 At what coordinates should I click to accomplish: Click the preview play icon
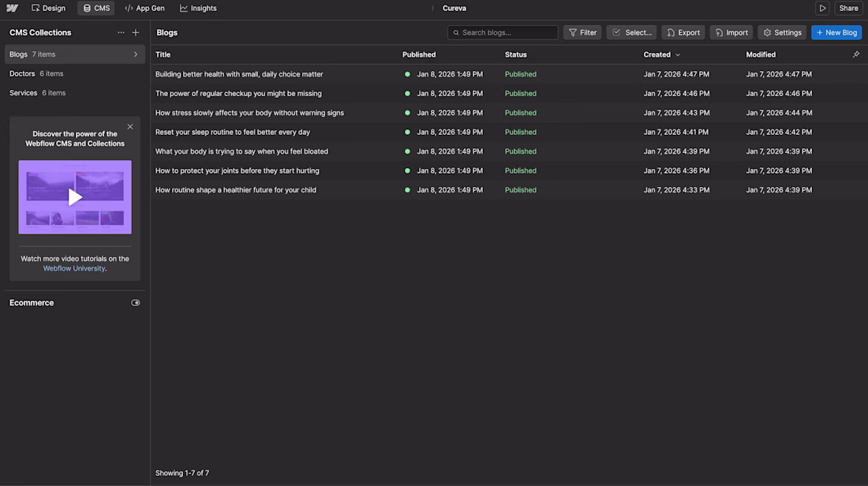coord(822,8)
